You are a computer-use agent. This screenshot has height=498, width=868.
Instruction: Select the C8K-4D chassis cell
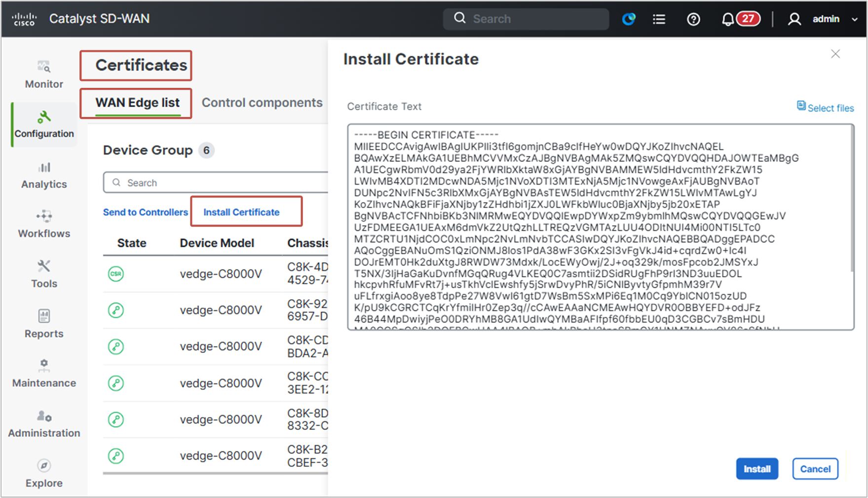pos(307,273)
